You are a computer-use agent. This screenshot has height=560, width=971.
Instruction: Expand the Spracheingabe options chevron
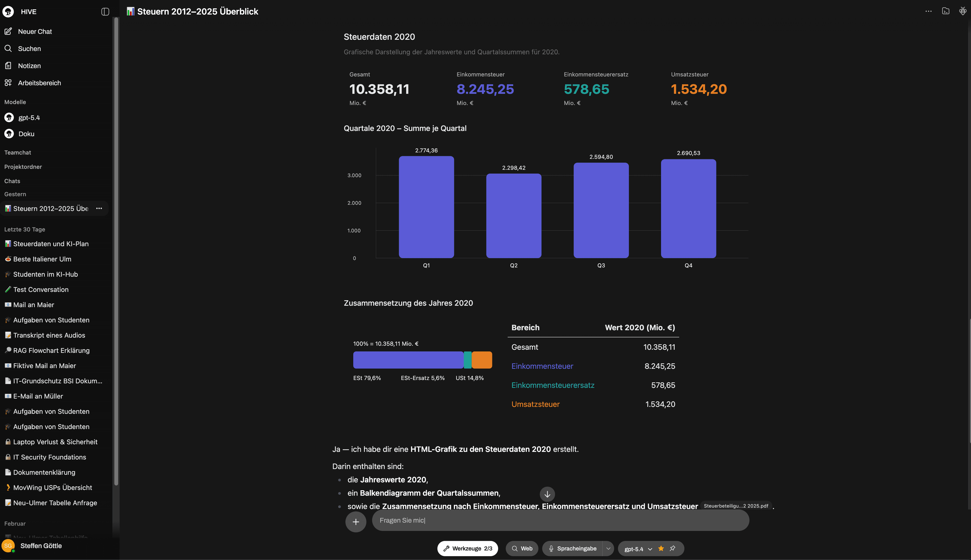(x=608, y=548)
